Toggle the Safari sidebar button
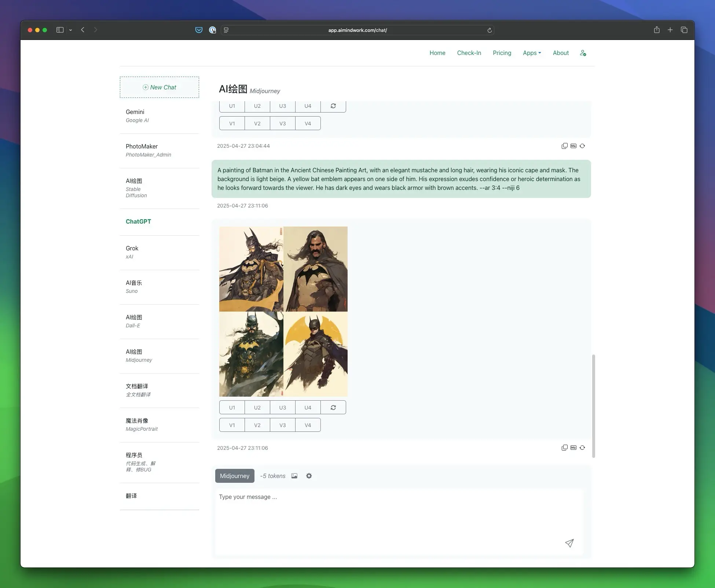The image size is (715, 588). (x=60, y=30)
